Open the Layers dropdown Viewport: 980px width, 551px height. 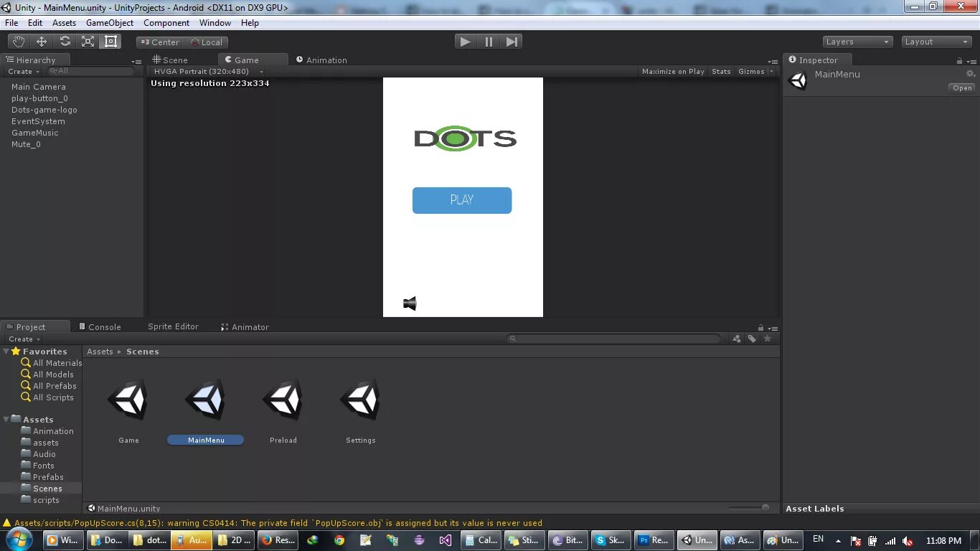(857, 42)
